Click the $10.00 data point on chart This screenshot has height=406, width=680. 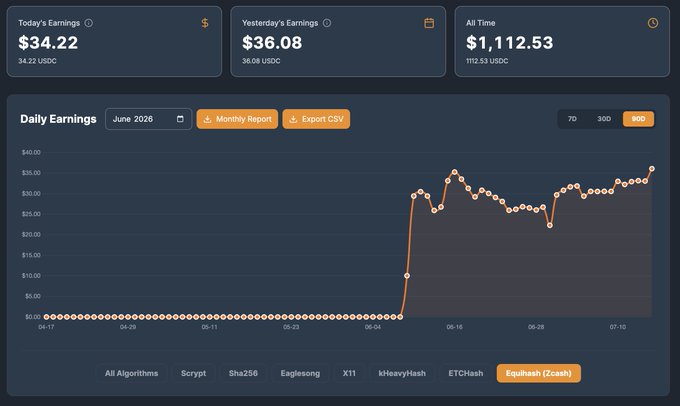(x=407, y=275)
